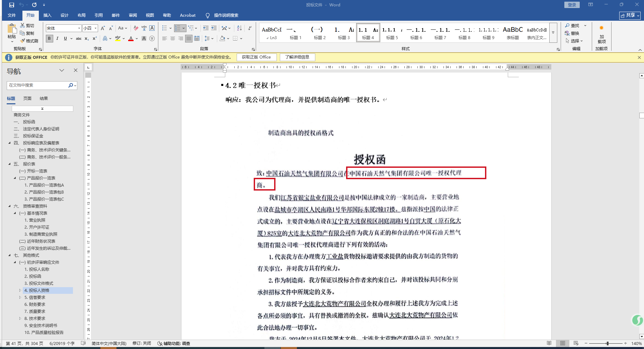Expand the 5. 信誉要求 navigation item
The image size is (644, 349).
point(20,298)
